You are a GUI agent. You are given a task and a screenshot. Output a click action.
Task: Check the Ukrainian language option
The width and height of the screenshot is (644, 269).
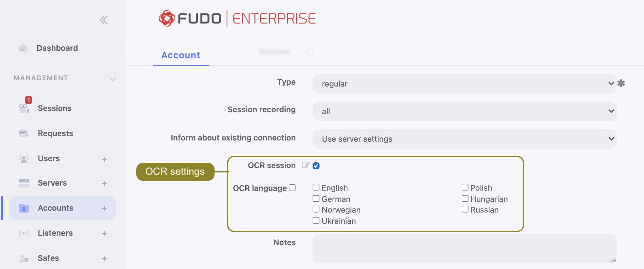coord(316,220)
